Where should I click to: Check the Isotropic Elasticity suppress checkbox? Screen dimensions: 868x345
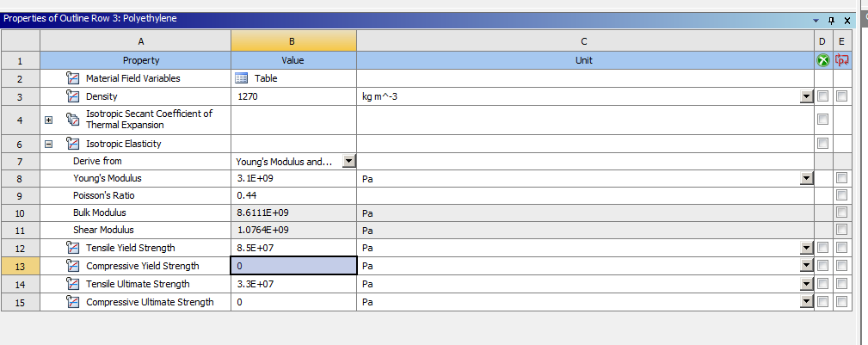pyautogui.click(x=823, y=143)
